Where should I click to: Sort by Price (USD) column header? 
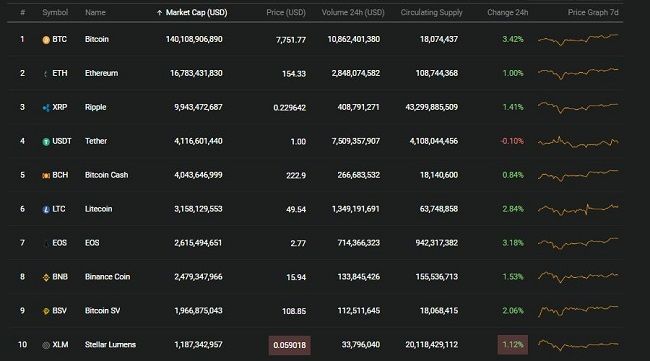[286, 12]
